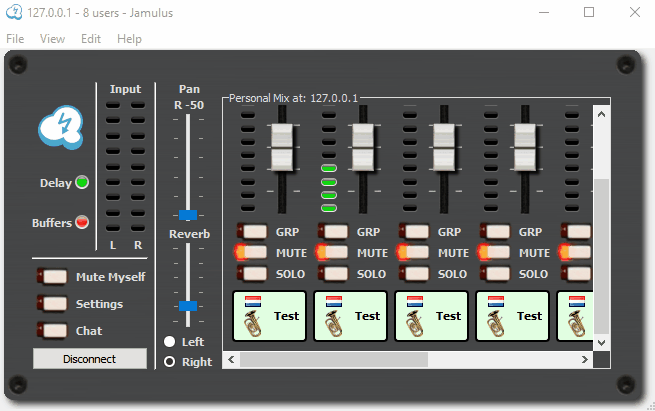Unmute the third channel with MUTE
655x411 pixels.
[413, 252]
